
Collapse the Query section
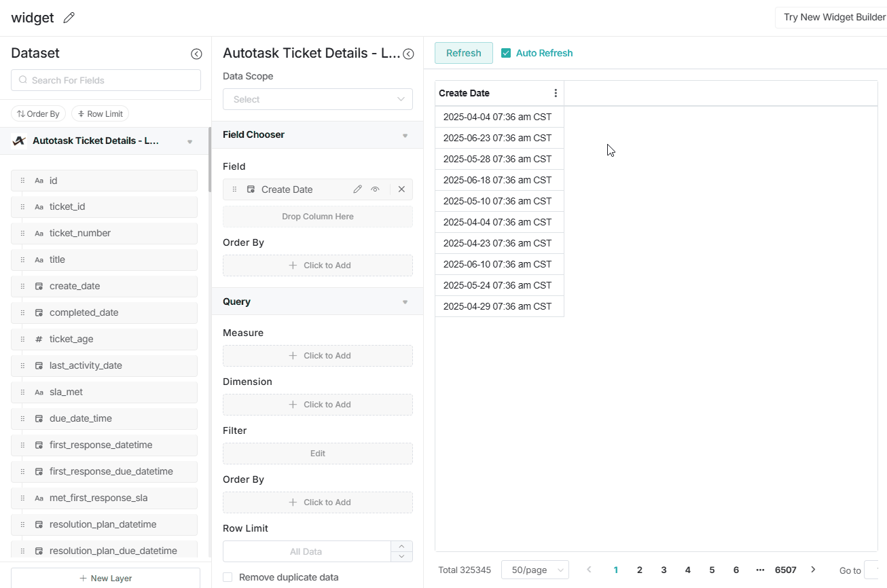coord(405,302)
